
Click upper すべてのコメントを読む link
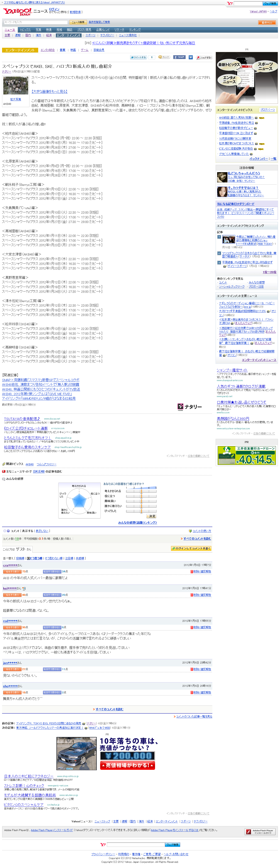click(197, 539)
